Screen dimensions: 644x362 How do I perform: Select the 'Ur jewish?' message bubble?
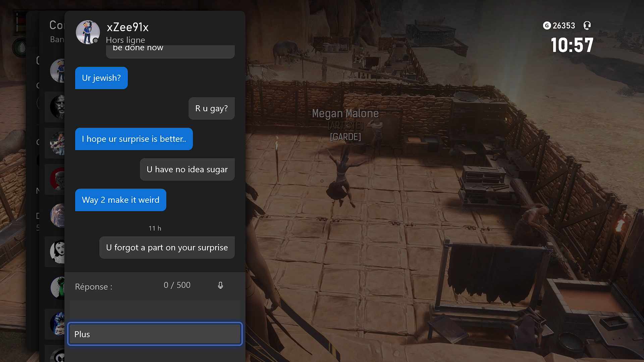pyautogui.click(x=101, y=78)
